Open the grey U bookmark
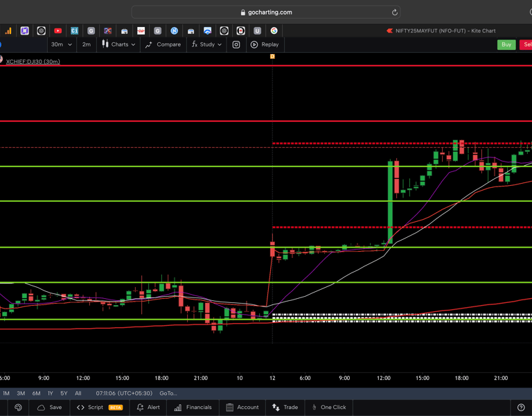This screenshot has height=416, width=532. (257, 31)
